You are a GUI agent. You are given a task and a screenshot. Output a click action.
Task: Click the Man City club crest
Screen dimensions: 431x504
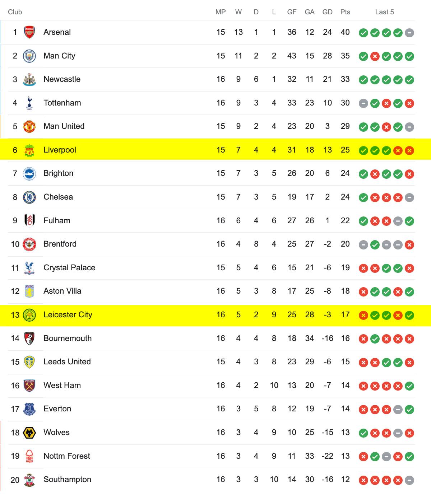(x=29, y=56)
